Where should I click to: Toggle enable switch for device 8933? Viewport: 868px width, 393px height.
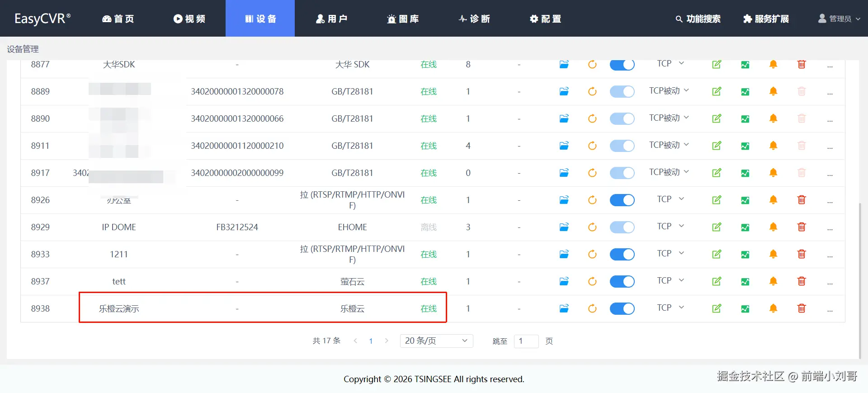tap(622, 254)
